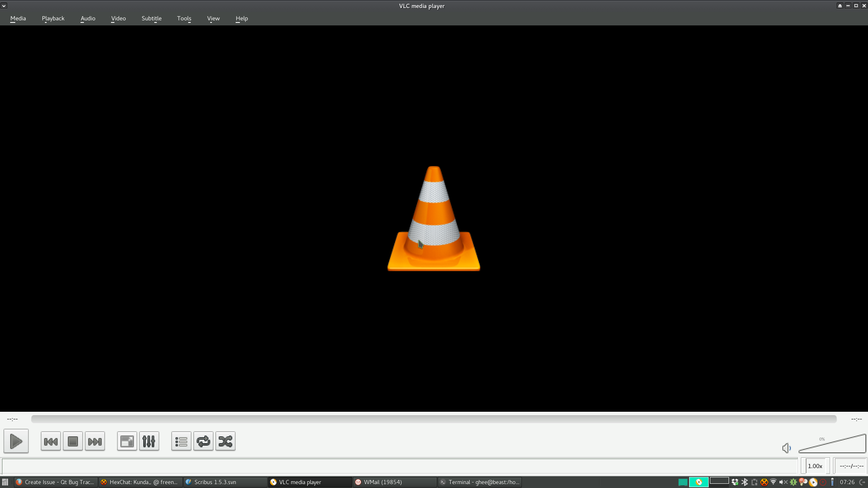Open extended settings and effects

pos(149,441)
